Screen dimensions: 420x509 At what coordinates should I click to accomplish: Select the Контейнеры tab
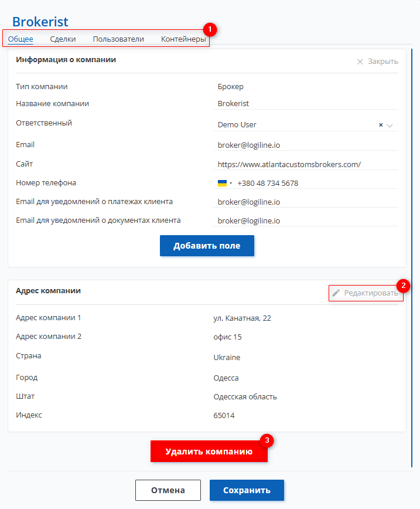pyautogui.click(x=183, y=39)
